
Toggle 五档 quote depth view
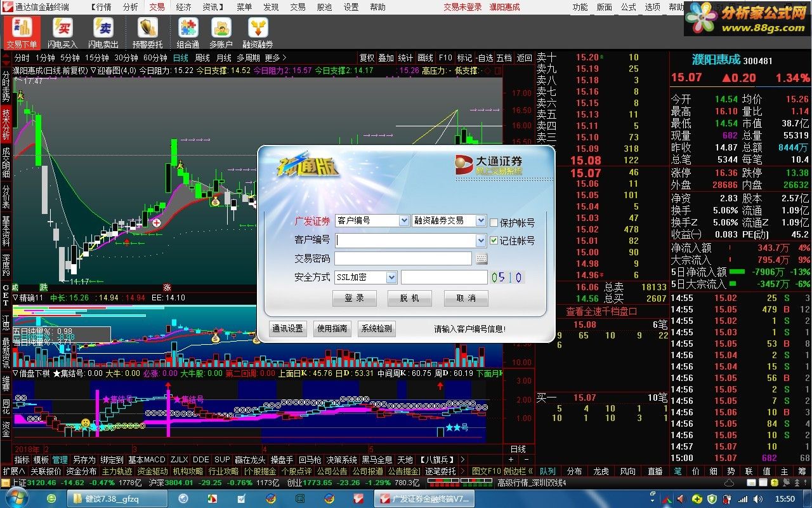(x=504, y=58)
